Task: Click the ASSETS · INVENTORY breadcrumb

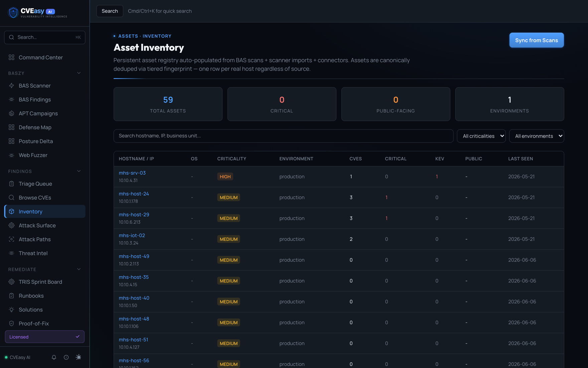Action: coord(145,36)
